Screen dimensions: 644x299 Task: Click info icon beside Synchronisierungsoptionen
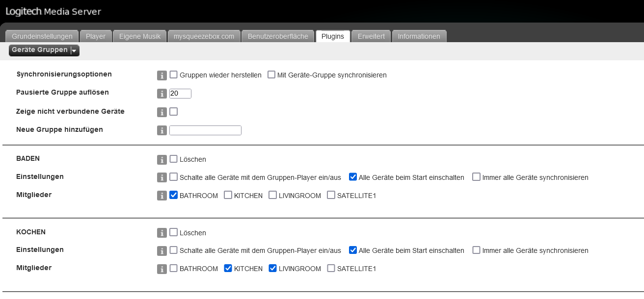coord(162,75)
